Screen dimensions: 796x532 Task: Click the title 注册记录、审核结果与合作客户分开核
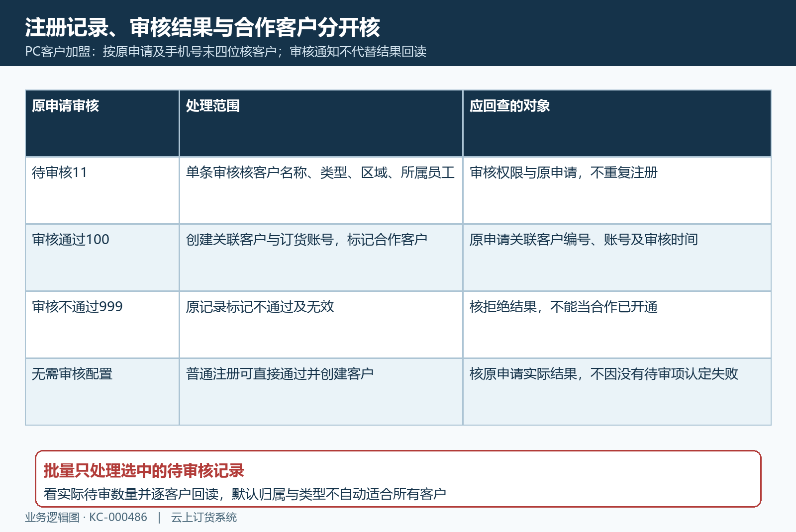(x=202, y=27)
